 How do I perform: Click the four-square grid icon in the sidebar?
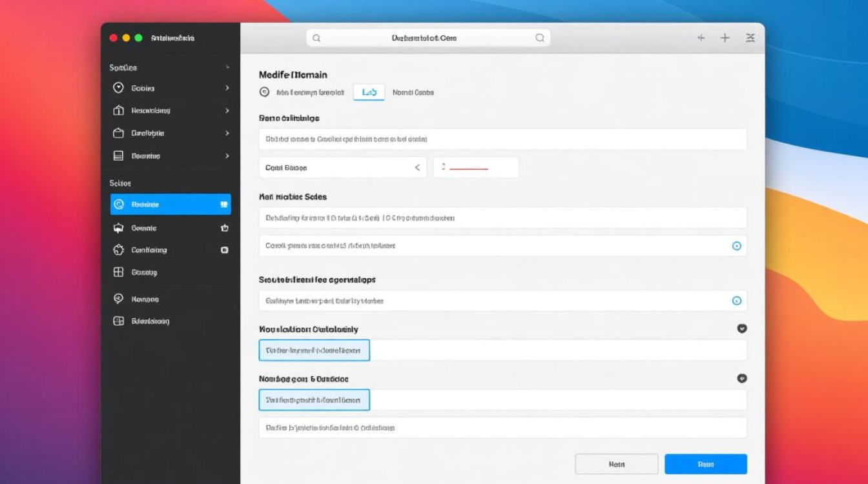(118, 272)
